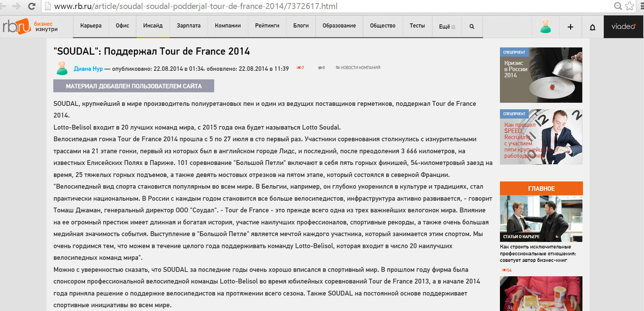
Task: Click the article headline "SOUDAL": Поддержал Tour de France 2014
Action: click(x=152, y=52)
